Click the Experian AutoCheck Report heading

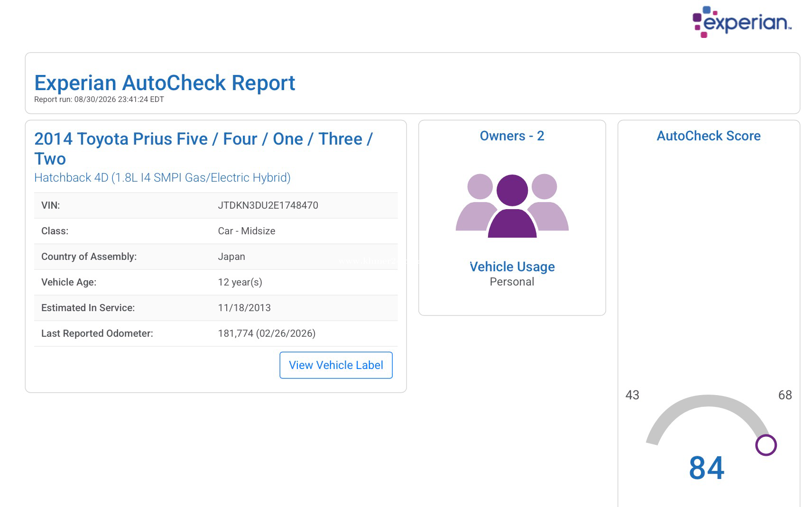coord(165,83)
